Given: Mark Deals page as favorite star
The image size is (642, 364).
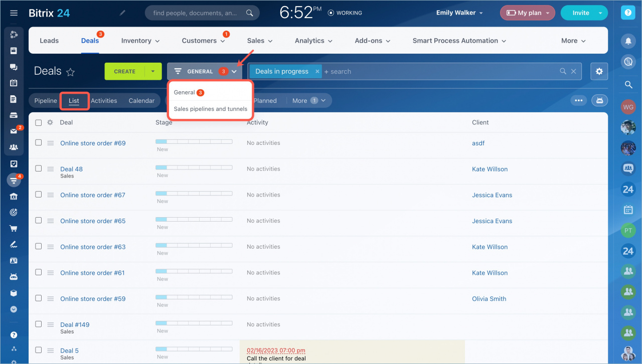Looking at the screenshot, I should point(71,72).
